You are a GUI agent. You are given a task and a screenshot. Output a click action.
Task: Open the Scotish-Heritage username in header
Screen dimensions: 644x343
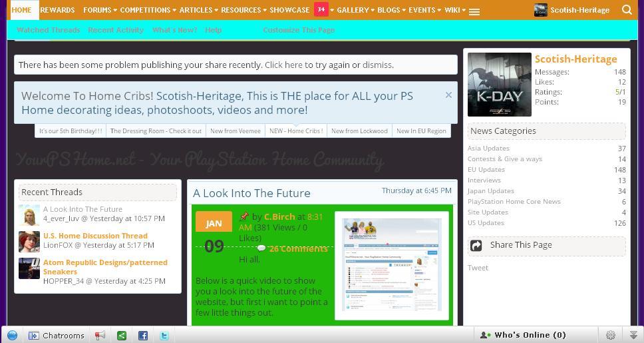[580, 10]
